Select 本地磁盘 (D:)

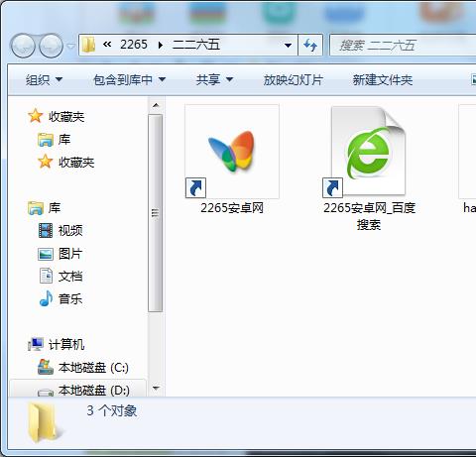tap(94, 390)
